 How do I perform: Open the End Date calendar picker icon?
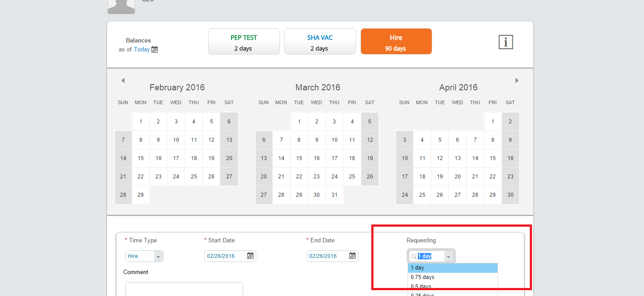(352, 256)
